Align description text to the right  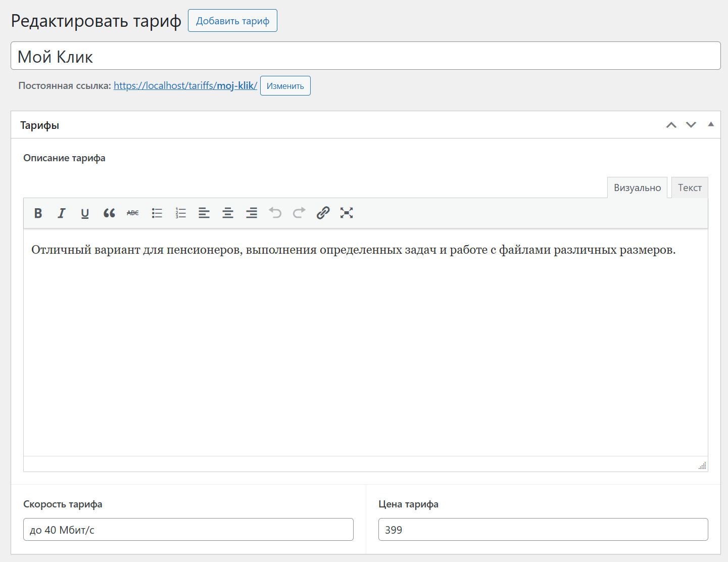(x=252, y=213)
